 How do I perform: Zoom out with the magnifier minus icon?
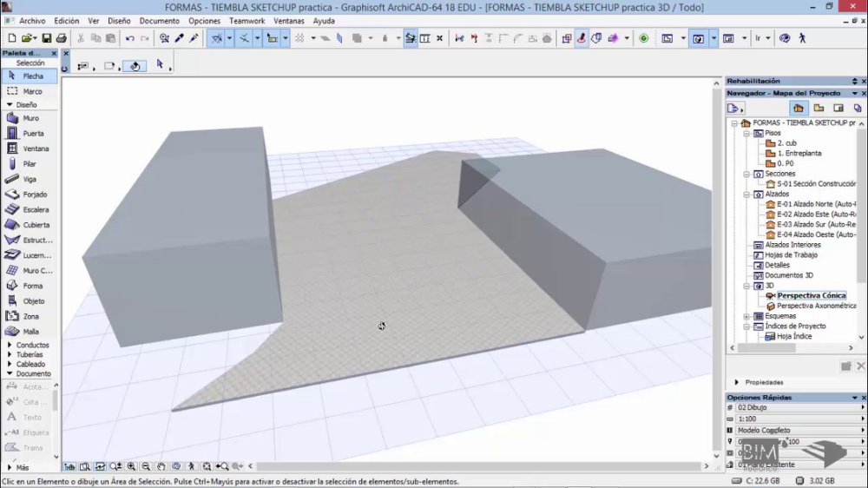[146, 466]
